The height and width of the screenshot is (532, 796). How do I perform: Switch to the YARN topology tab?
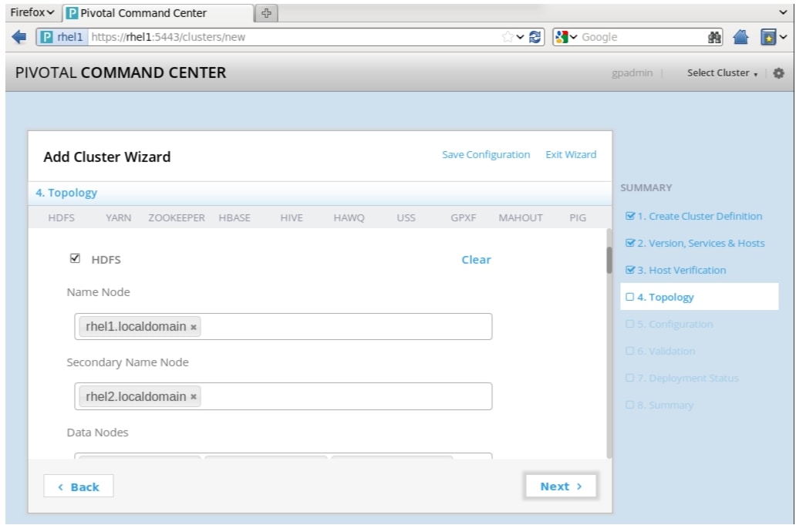pos(118,217)
